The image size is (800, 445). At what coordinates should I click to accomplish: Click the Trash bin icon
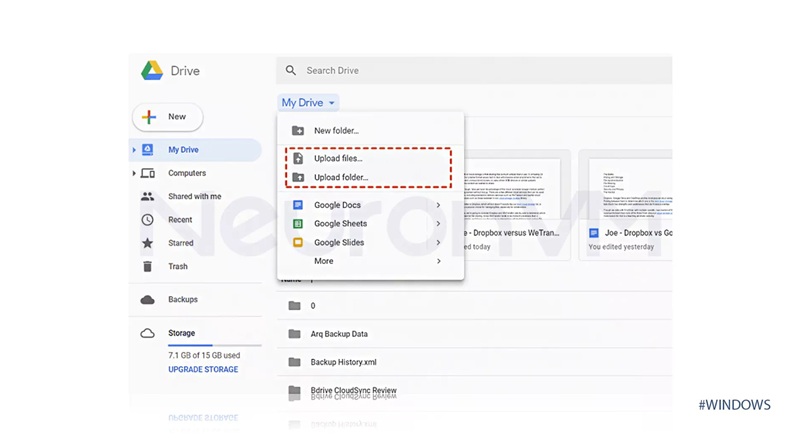147,266
